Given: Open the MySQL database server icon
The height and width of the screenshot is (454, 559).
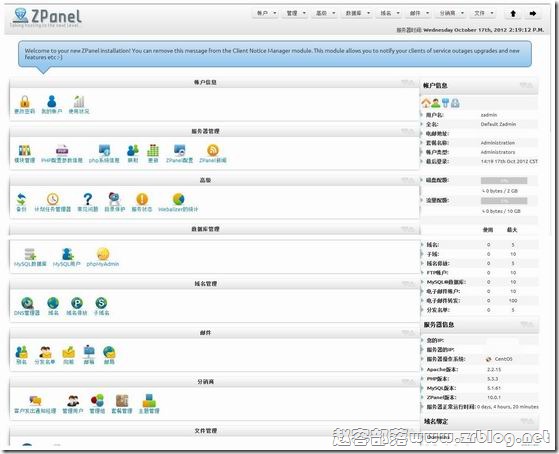Looking at the screenshot, I should 30,254.
